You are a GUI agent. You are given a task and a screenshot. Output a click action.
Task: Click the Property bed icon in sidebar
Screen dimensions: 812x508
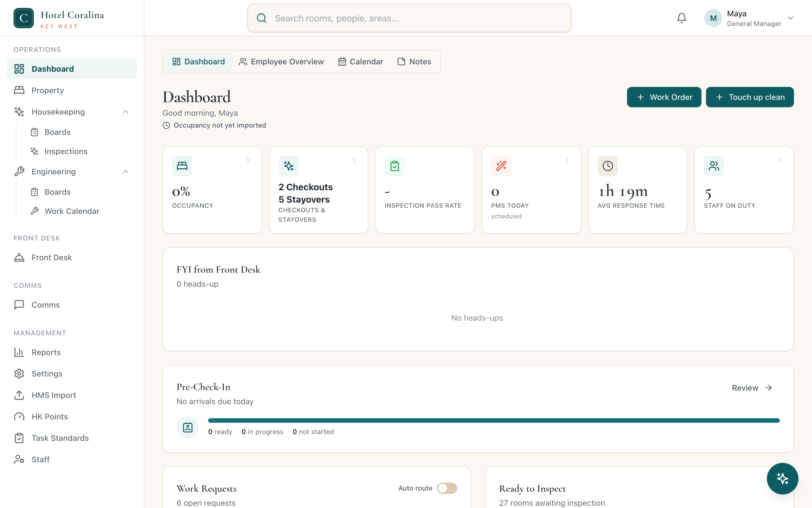pyautogui.click(x=19, y=90)
